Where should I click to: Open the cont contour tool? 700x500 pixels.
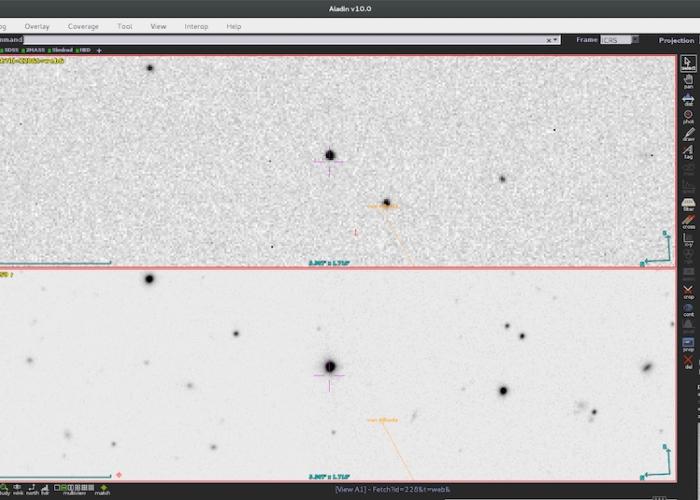coord(688,309)
